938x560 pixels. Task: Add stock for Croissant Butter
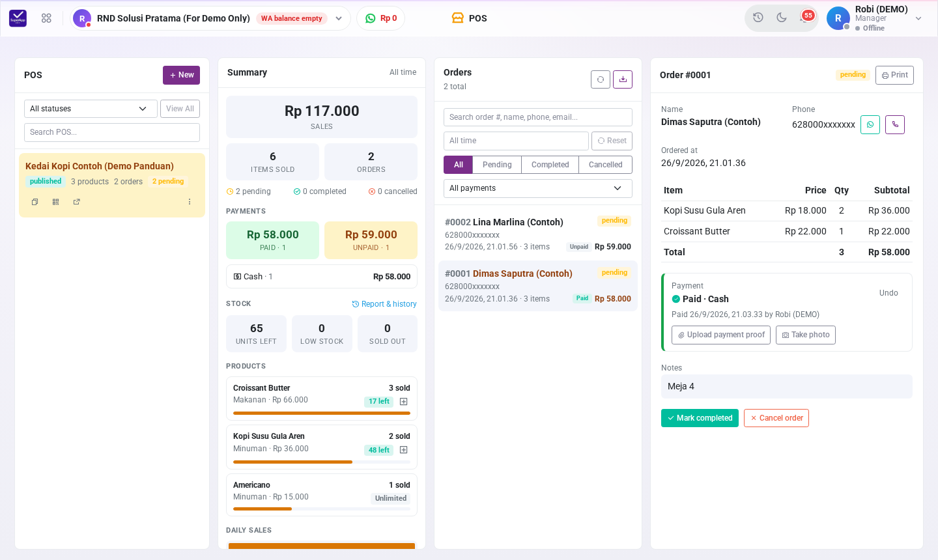coord(403,402)
